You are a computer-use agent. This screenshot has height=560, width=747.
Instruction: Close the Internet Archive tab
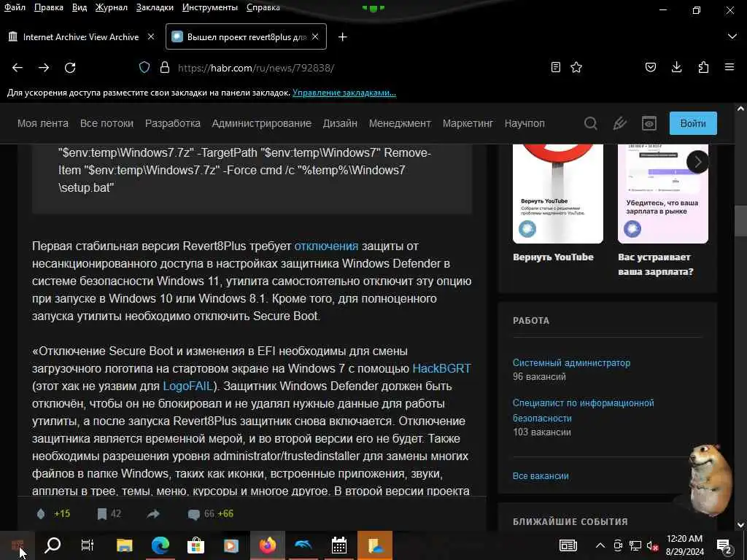tap(151, 36)
